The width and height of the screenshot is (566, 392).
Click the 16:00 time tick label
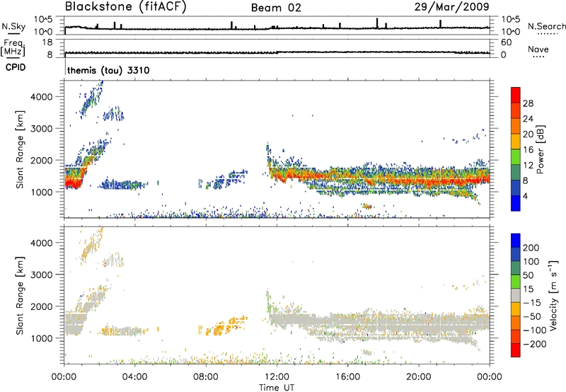[x=347, y=377]
